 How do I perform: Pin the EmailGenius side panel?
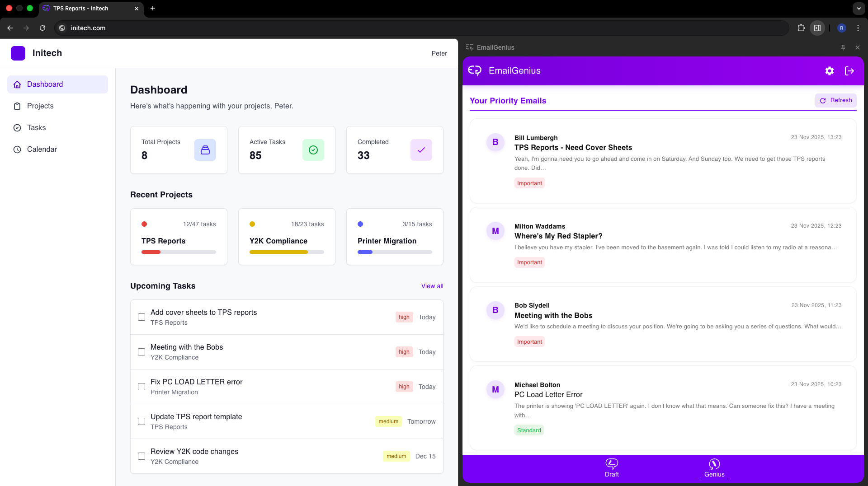843,47
